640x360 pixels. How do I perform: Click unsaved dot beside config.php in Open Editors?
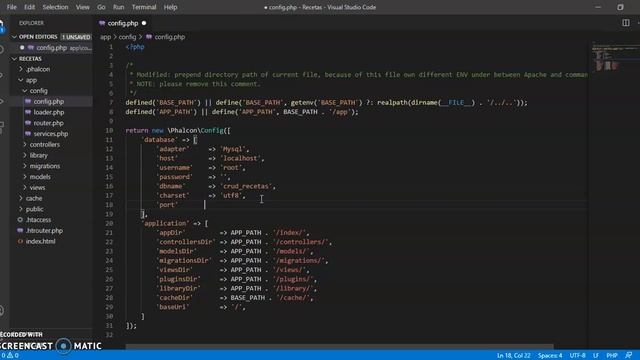click(x=22, y=48)
